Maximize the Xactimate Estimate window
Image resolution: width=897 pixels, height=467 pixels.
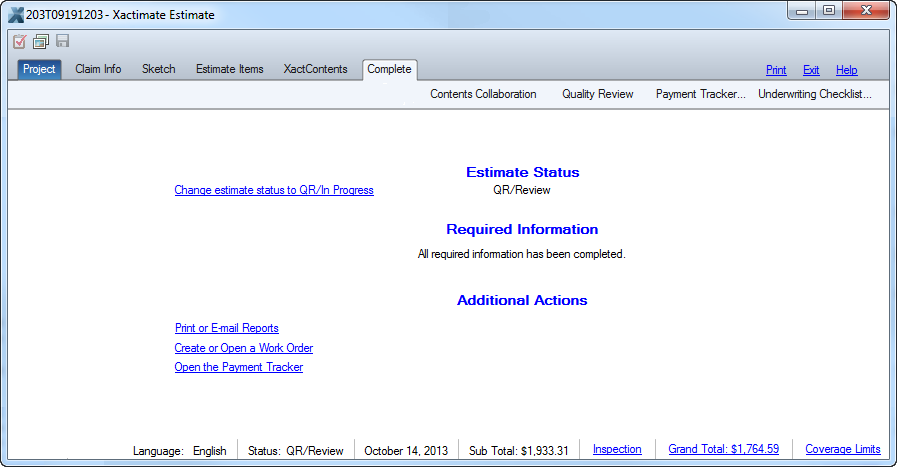tap(828, 11)
